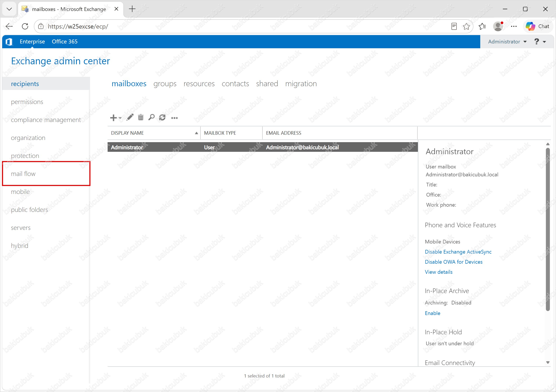This screenshot has width=556, height=392.
Task: Open the shared tab
Action: click(x=267, y=84)
